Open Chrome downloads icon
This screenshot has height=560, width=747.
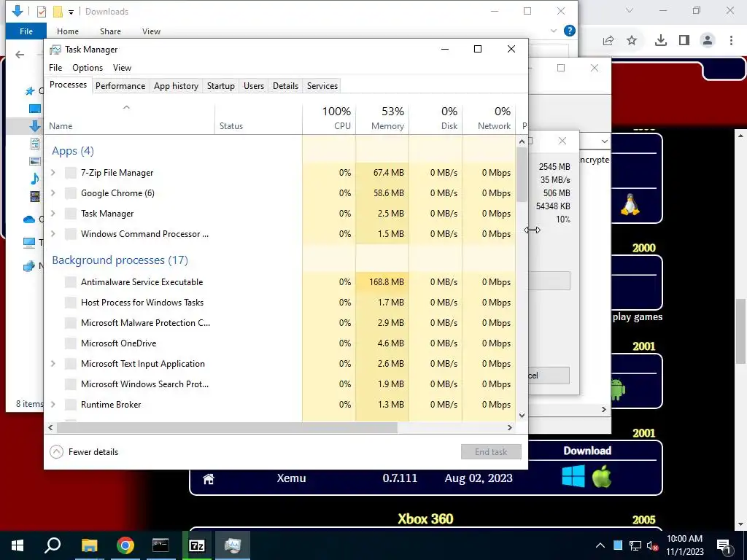tap(660, 41)
